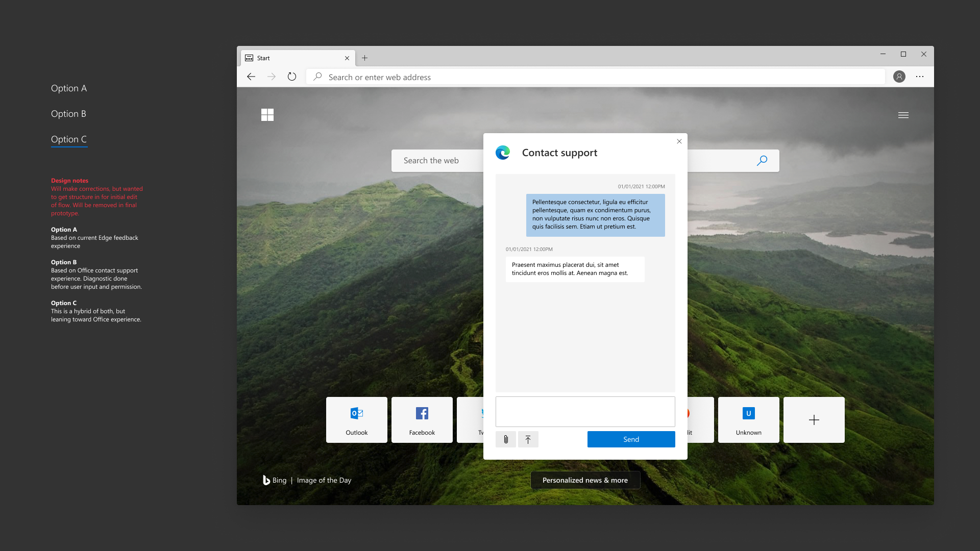Switch to Option A
This screenshot has width=980, height=551.
[x=69, y=88]
